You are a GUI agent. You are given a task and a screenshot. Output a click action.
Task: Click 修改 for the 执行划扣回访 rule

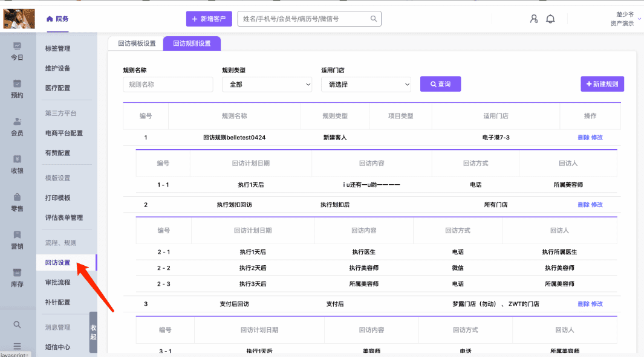pyautogui.click(x=597, y=205)
